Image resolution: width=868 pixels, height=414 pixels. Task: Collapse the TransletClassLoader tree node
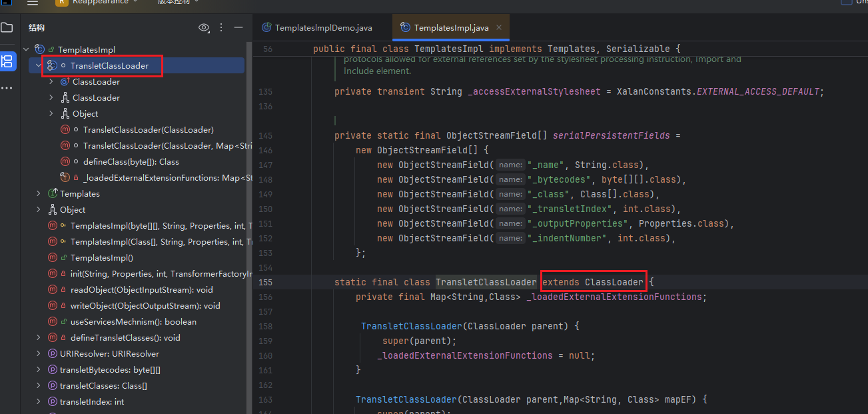click(39, 66)
